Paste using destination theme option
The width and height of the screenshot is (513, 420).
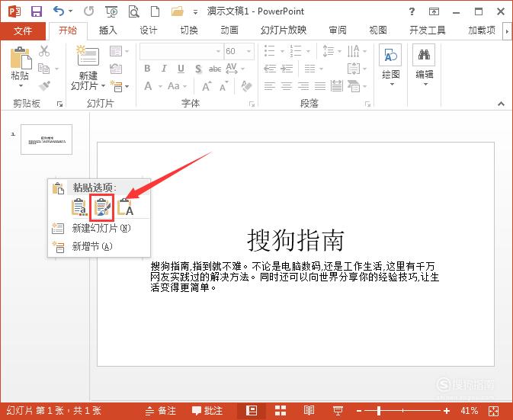click(x=79, y=207)
